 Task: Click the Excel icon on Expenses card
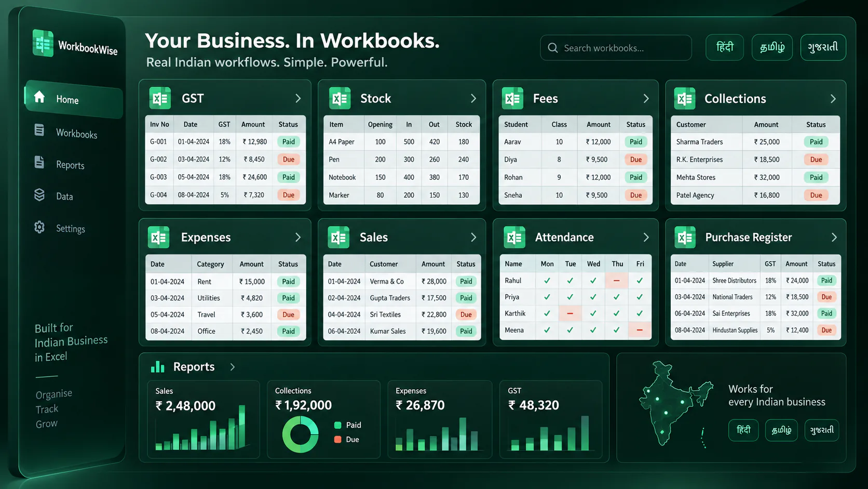159,237
